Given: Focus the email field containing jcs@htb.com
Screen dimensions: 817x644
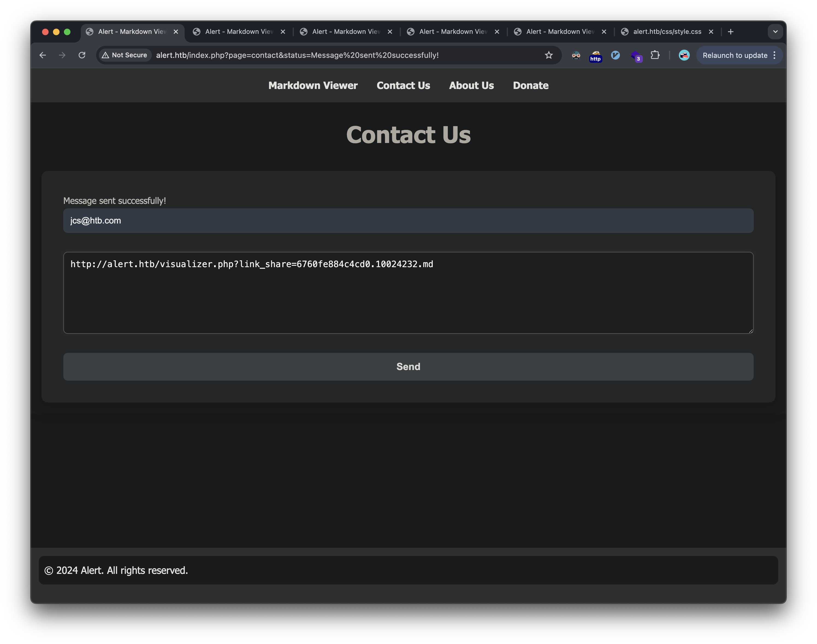Looking at the screenshot, I should tap(408, 220).
